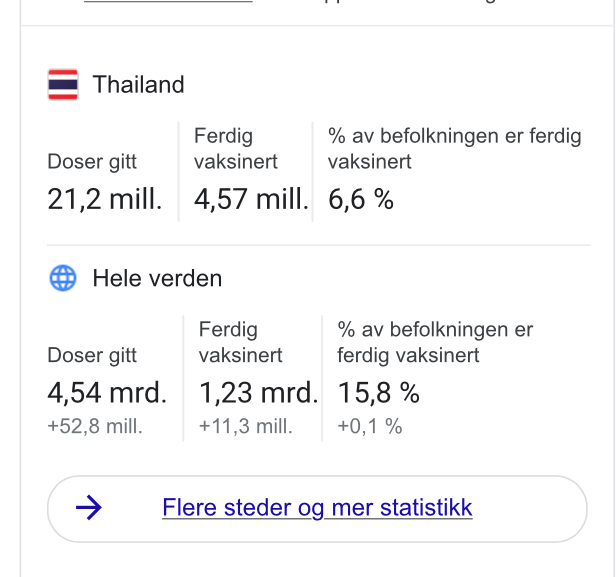616x577 pixels.
Task: Click the underlined link at the top edge
Action: pos(168,3)
